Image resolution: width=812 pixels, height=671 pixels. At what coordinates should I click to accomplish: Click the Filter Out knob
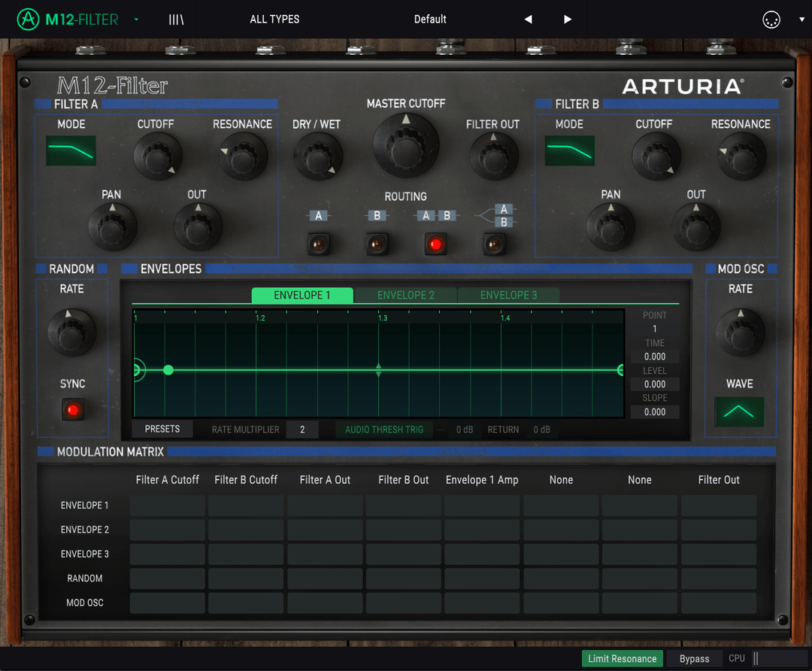(493, 156)
